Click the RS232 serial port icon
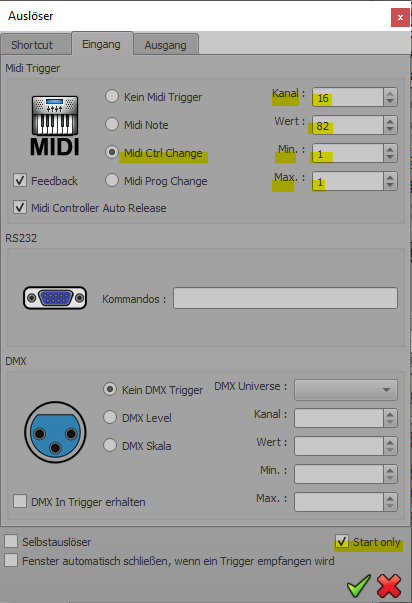412x603 pixels. (x=55, y=298)
